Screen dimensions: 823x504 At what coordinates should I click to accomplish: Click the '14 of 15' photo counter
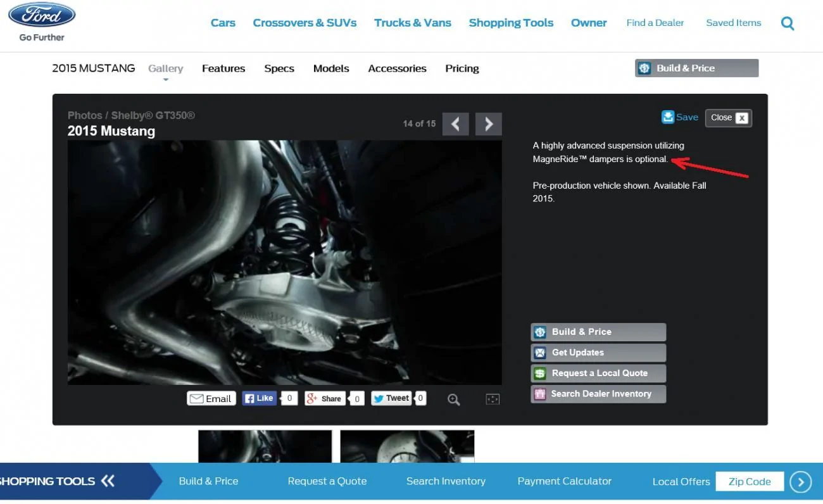coord(419,123)
